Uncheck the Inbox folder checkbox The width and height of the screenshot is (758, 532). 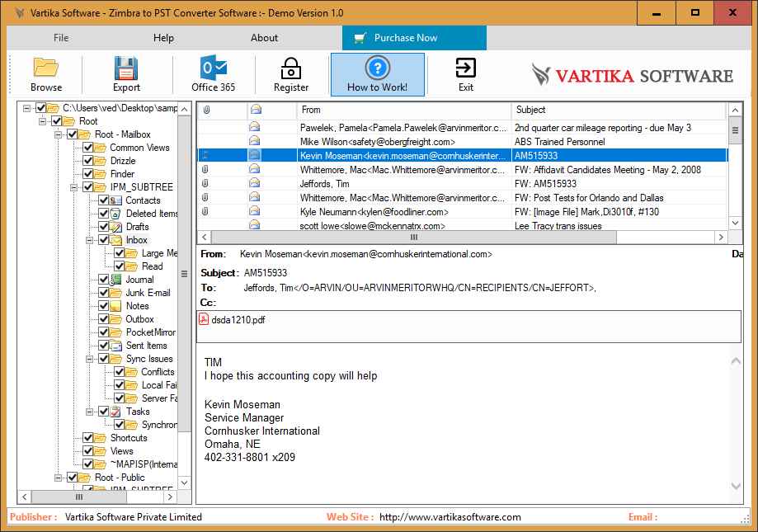tap(103, 240)
